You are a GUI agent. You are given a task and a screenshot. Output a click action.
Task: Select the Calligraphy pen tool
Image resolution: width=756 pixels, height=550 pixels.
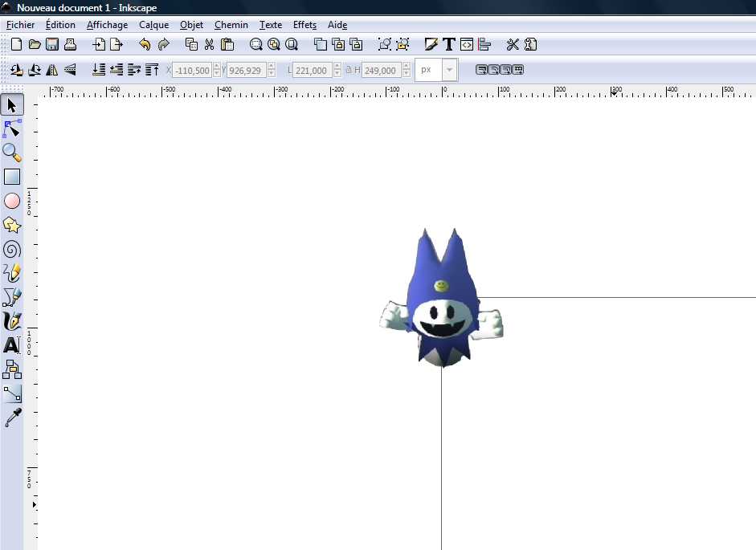pyautogui.click(x=12, y=321)
